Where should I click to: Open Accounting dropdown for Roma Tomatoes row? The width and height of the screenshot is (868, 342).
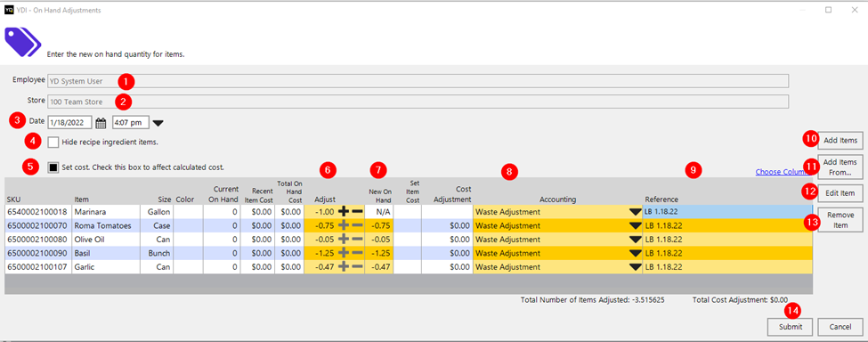tap(635, 226)
